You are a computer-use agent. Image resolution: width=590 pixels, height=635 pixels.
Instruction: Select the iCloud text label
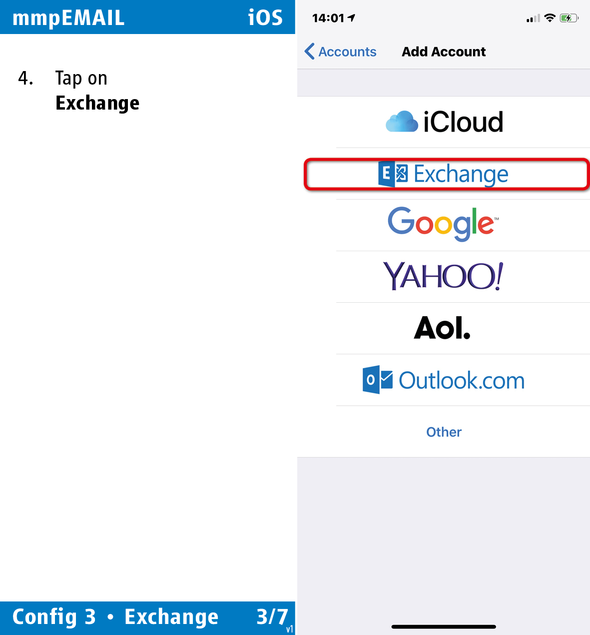tap(463, 121)
